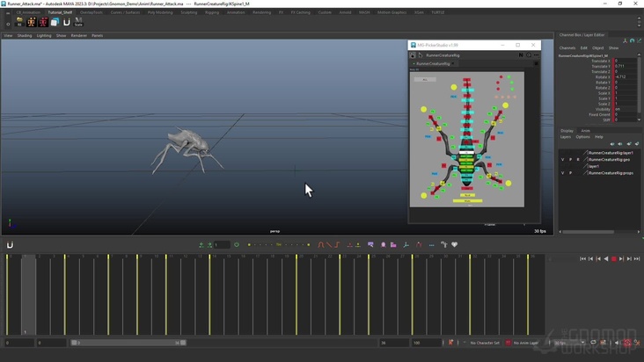This screenshot has height=362, width=644.
Task: Select the RunnerCreatureRig:layer1 layer
Action: click(x=611, y=153)
